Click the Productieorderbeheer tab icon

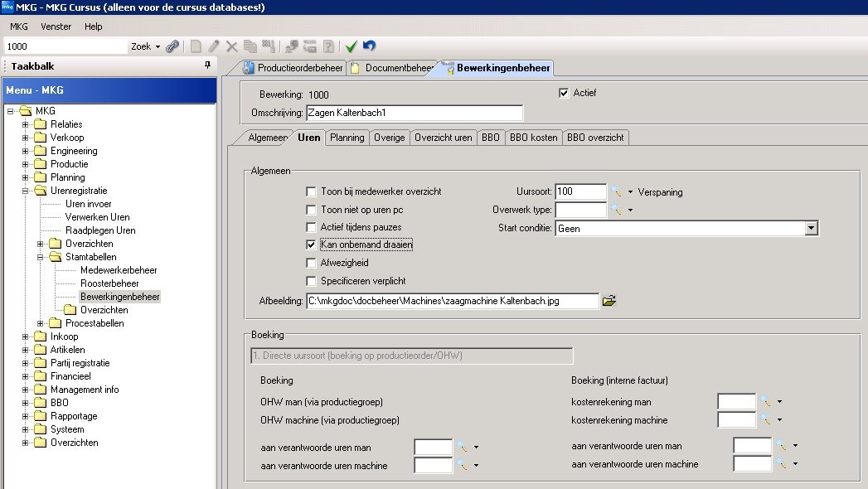[249, 67]
